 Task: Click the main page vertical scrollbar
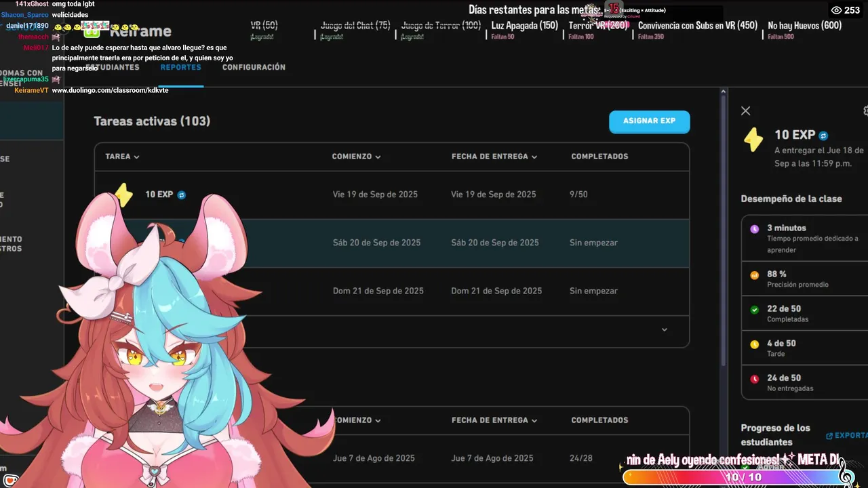click(723, 230)
